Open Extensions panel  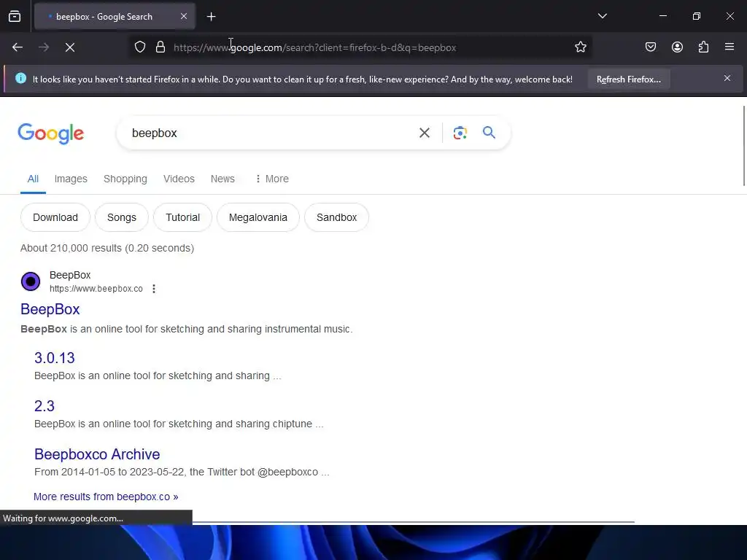pos(703,47)
